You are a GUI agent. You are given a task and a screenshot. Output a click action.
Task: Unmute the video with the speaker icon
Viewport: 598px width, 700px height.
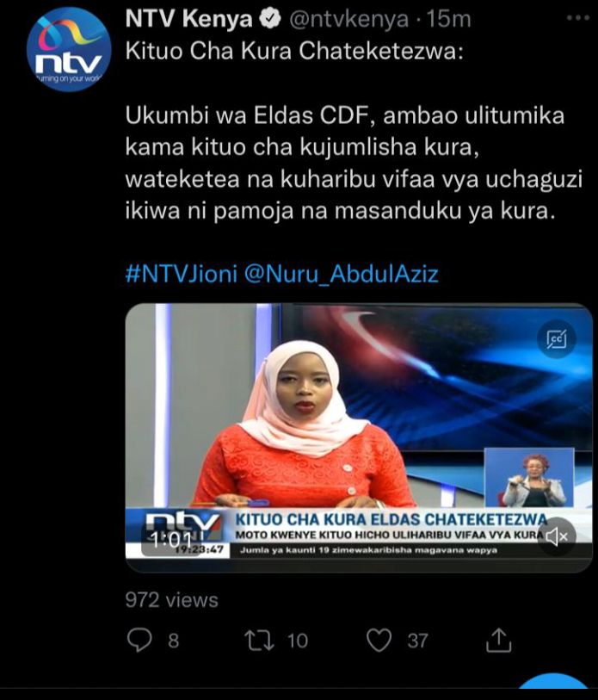point(557,536)
